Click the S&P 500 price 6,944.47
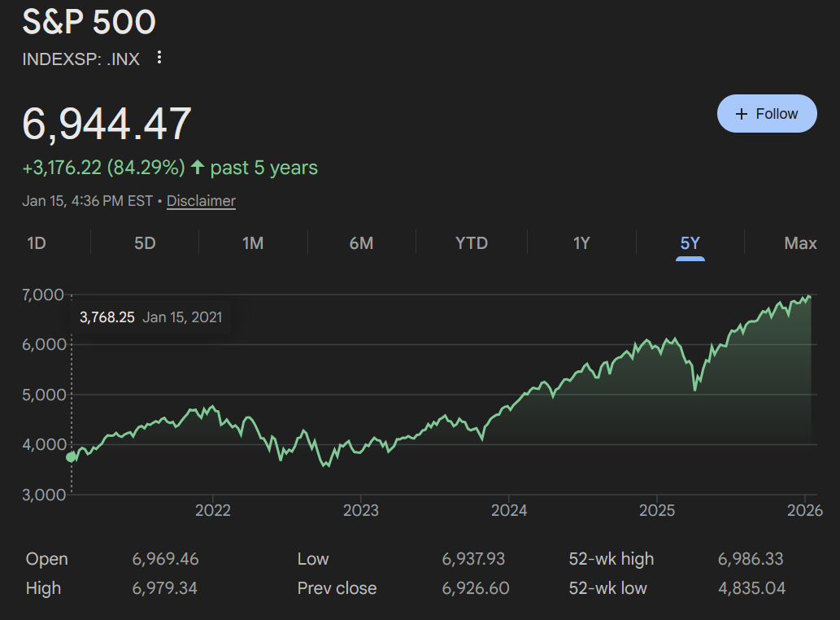This screenshot has height=620, width=840. tap(107, 124)
